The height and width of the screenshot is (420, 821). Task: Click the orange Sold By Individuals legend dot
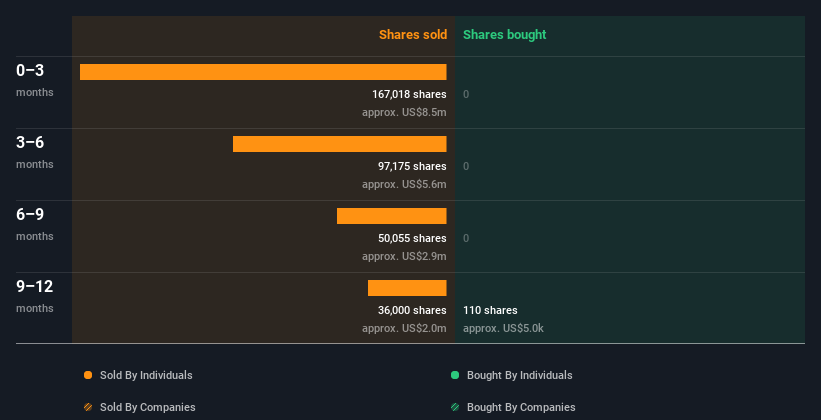tap(88, 375)
